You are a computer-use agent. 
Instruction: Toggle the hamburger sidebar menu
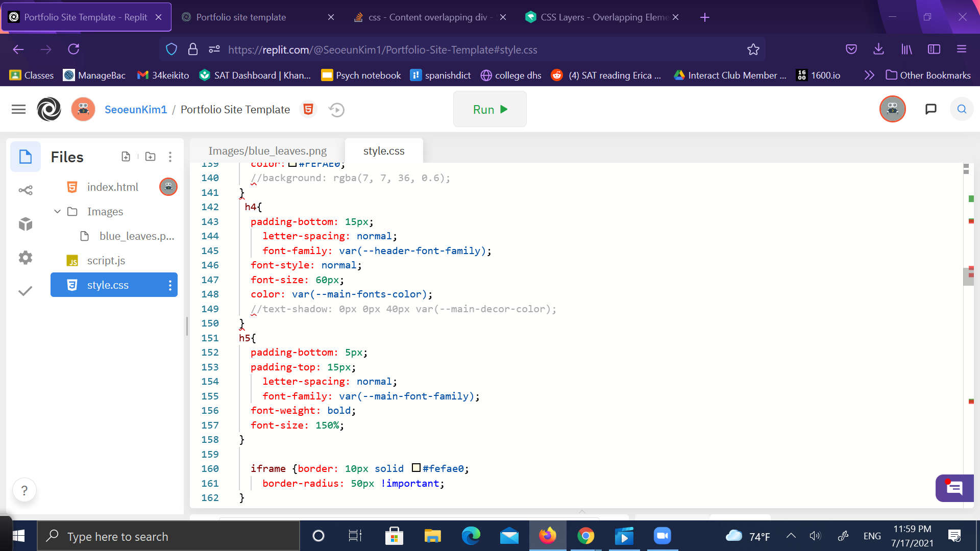18,109
